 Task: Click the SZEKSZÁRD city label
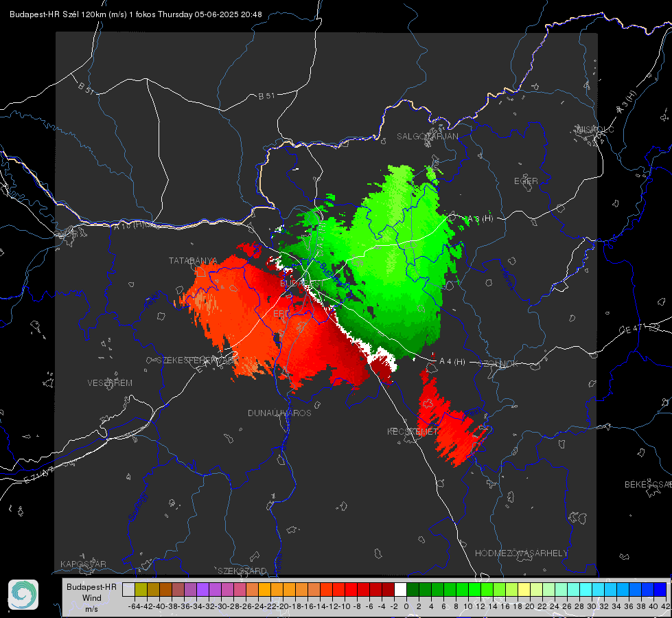point(242,571)
